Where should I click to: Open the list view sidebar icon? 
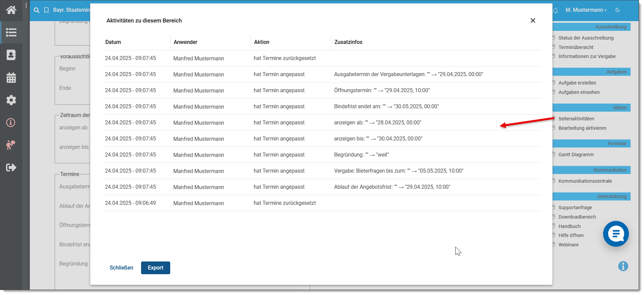tap(11, 33)
